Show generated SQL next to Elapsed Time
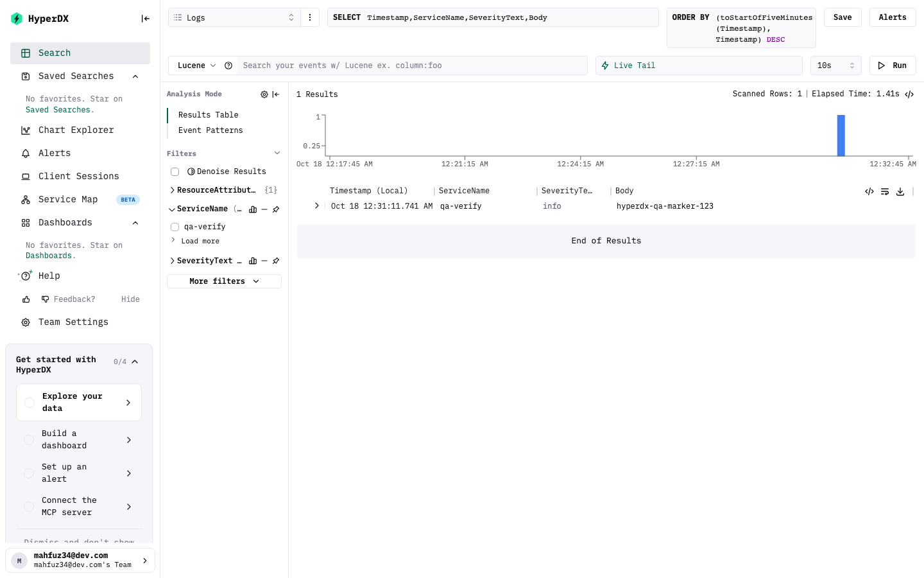 pos(909,94)
